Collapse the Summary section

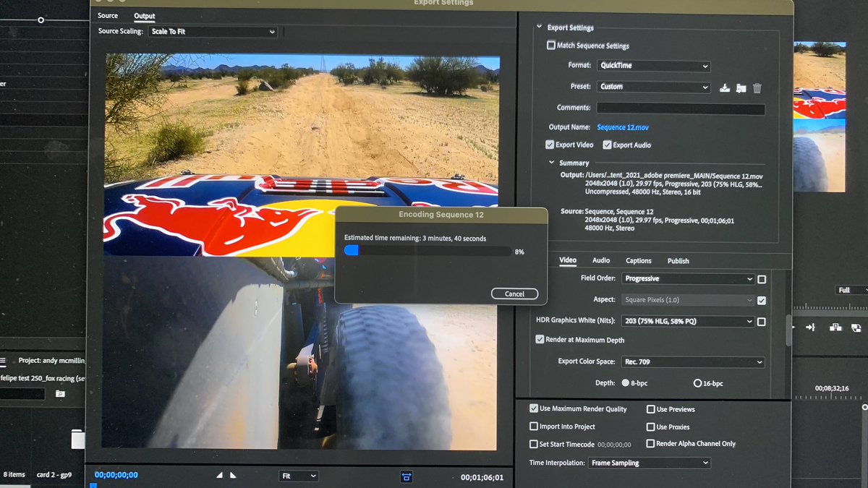(x=551, y=163)
